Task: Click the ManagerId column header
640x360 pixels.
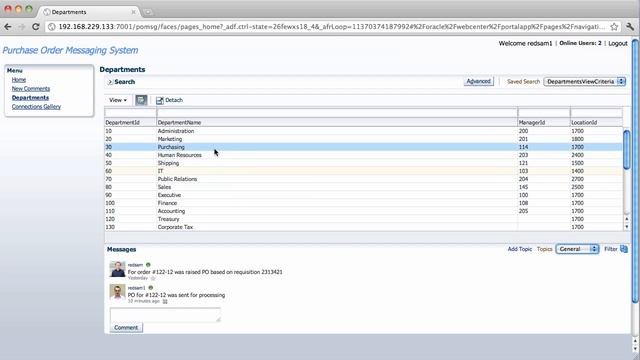Action: click(544, 122)
